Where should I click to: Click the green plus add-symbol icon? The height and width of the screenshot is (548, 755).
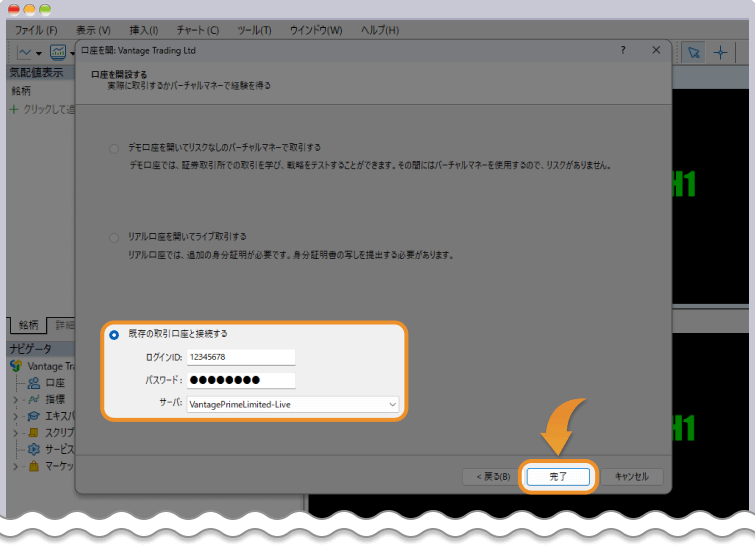14,109
